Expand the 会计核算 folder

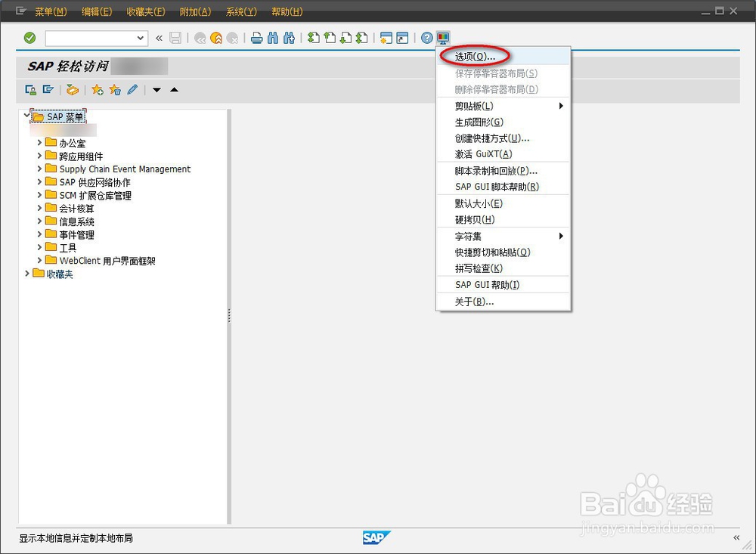point(39,208)
